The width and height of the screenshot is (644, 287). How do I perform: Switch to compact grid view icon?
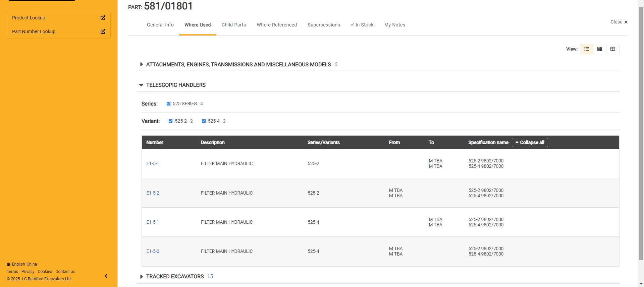click(600, 49)
